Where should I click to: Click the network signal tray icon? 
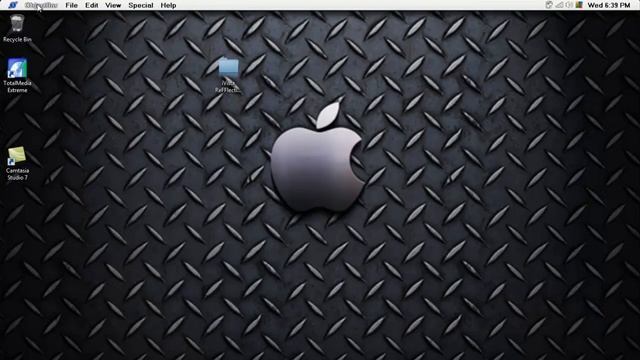click(559, 5)
